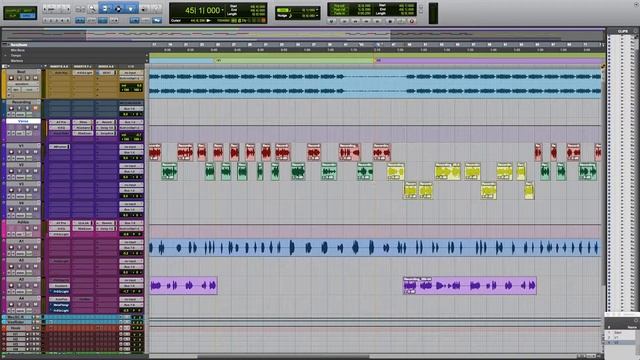Click the first marker in Markers ruler
The height and width of the screenshot is (360, 640).
218,60
